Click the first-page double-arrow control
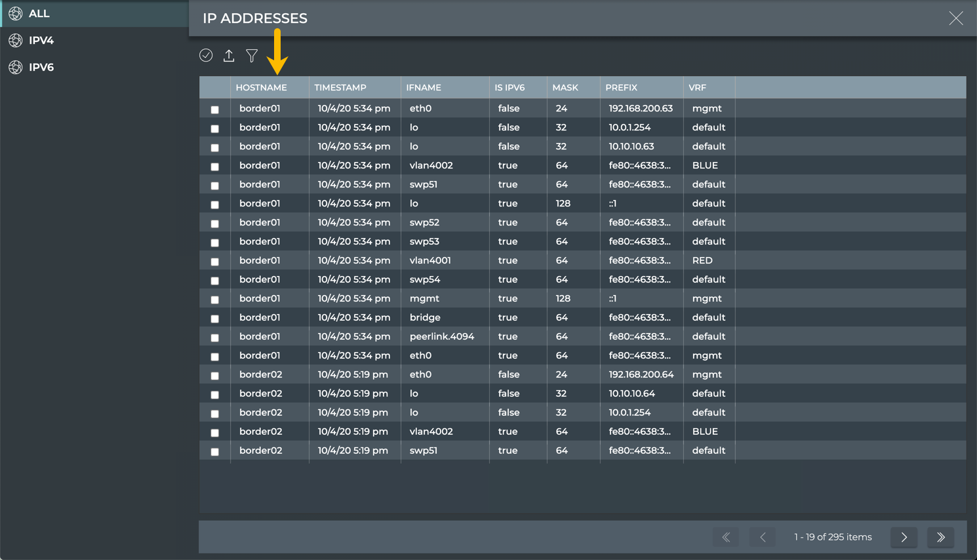The width and height of the screenshot is (977, 560). [x=726, y=536]
